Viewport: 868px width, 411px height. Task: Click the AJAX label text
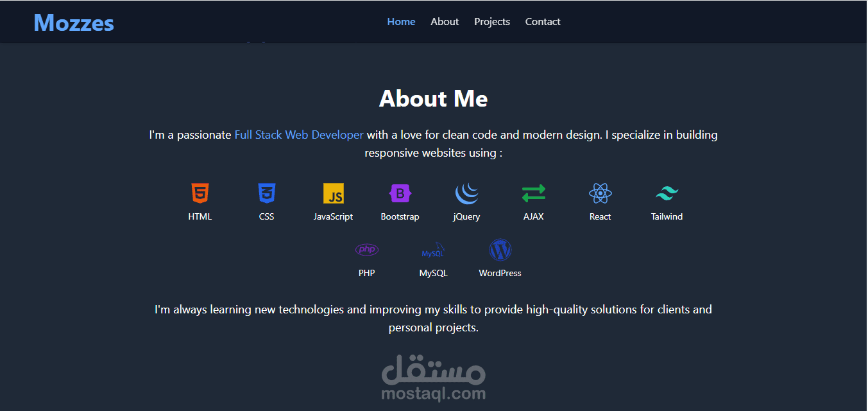pos(534,216)
